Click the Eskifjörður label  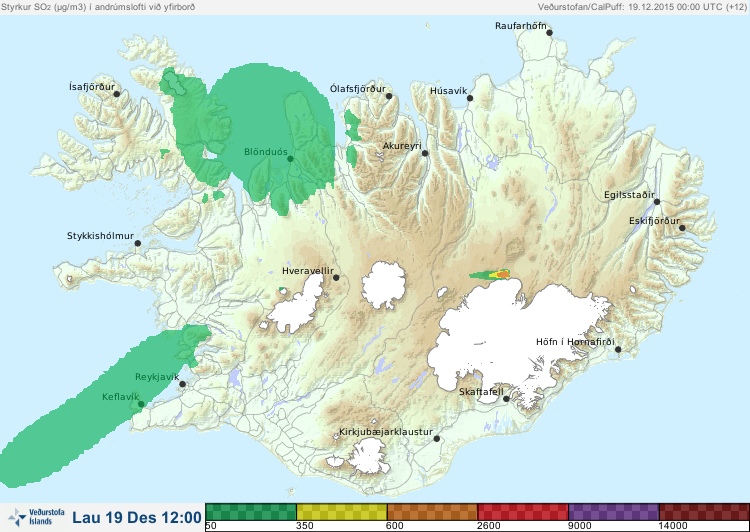(x=654, y=221)
